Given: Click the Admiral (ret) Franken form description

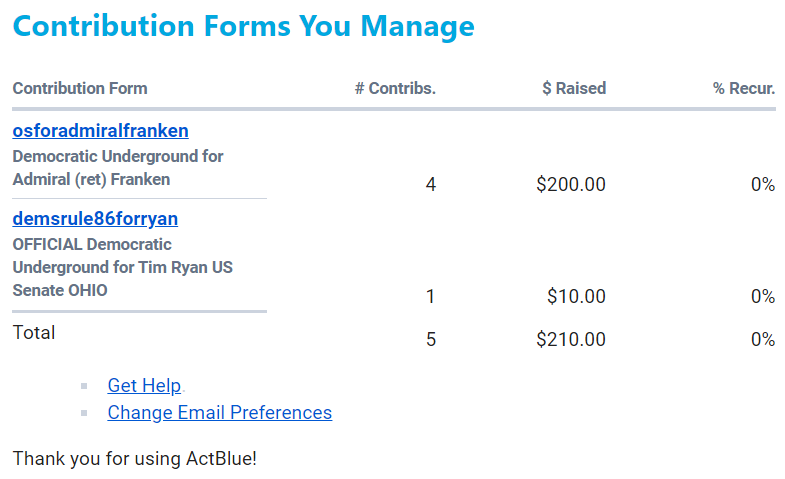Looking at the screenshot, I should point(117,168).
